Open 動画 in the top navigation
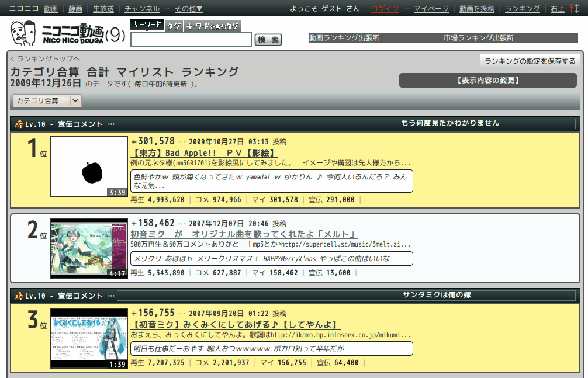The width and height of the screenshot is (588, 378). click(51, 8)
